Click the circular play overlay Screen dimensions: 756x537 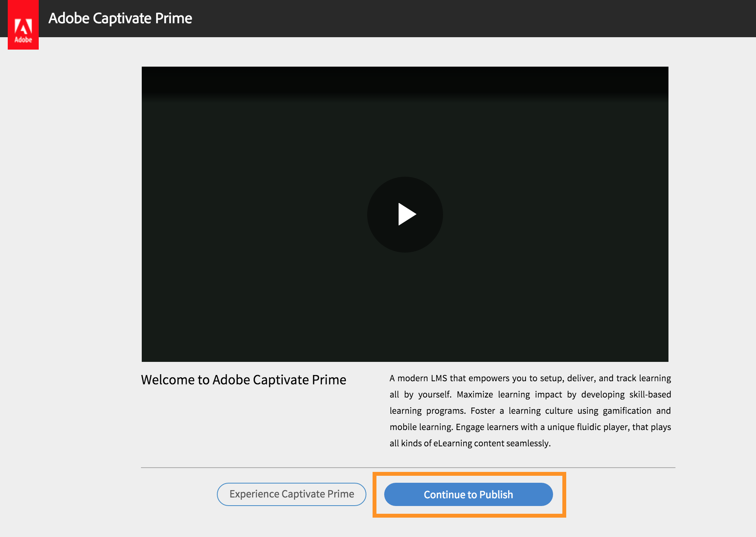pyautogui.click(x=405, y=214)
